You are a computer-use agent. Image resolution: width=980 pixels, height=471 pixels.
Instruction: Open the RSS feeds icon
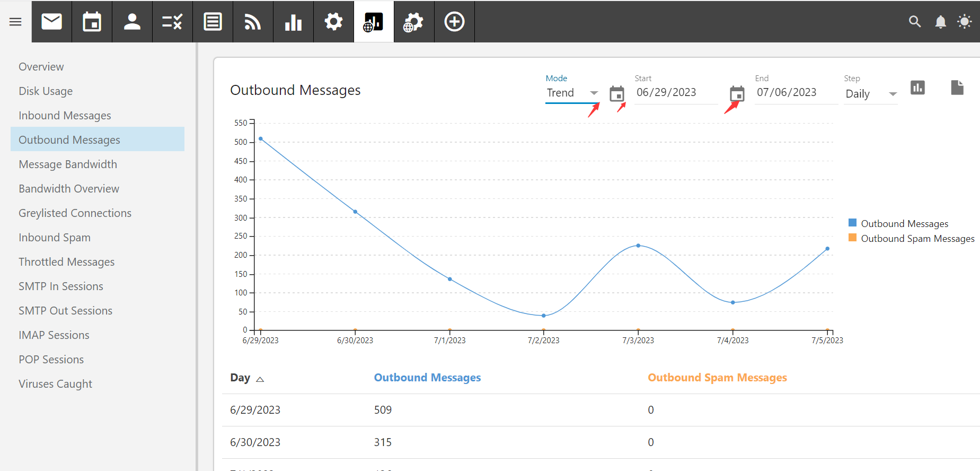(x=253, y=22)
